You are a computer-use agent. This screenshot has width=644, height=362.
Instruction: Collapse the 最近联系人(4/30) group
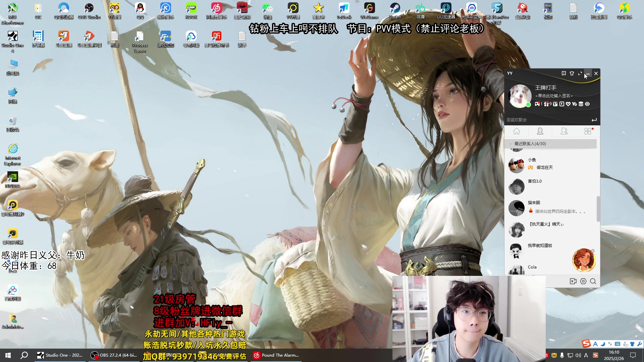coord(551,143)
